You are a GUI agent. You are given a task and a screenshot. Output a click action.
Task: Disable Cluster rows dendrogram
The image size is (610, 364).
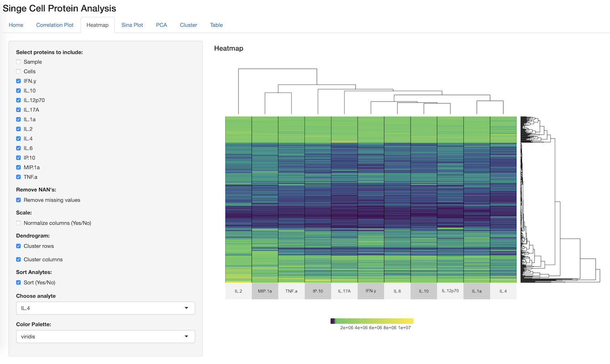click(19, 246)
